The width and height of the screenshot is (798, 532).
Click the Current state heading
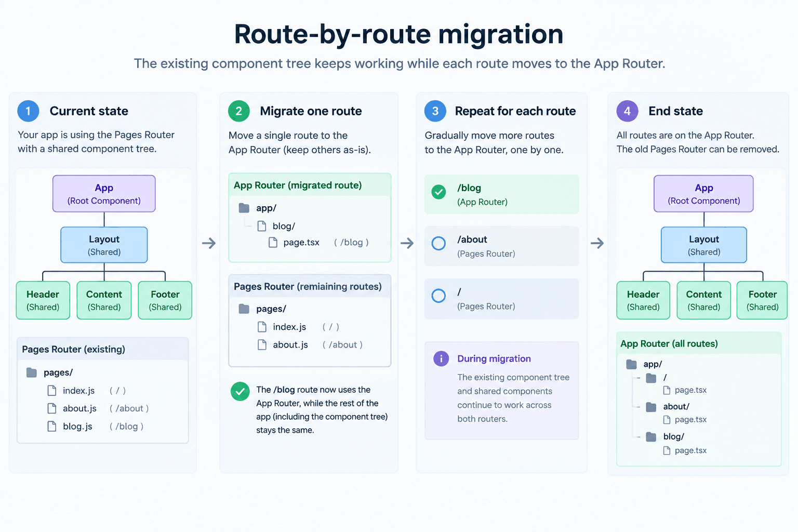coord(89,111)
